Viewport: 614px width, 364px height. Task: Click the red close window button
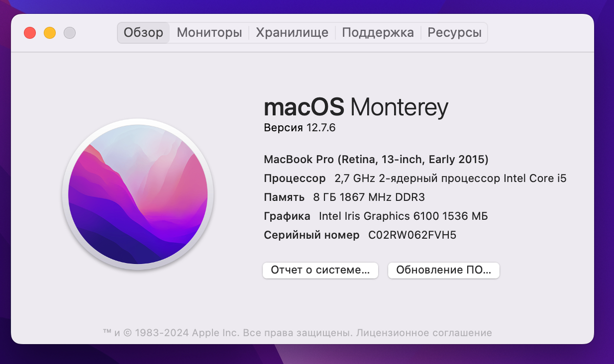30,32
